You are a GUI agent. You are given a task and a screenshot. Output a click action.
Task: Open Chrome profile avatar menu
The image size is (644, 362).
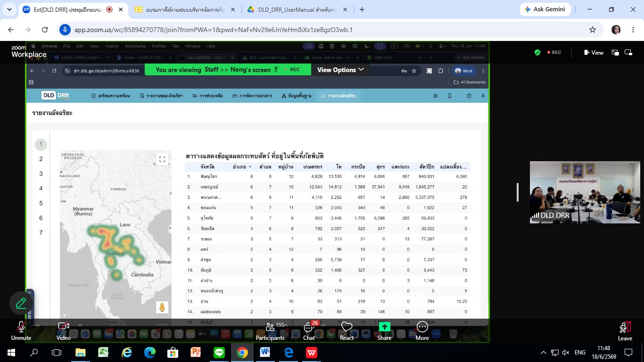coord(616,30)
